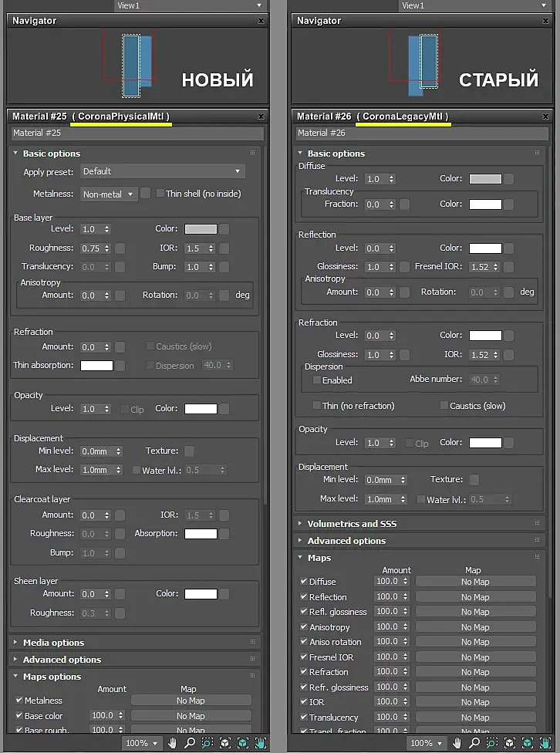Image resolution: width=560 pixels, height=753 pixels.
Task: Open Metalness Non-metal dropdown
Action: [109, 194]
